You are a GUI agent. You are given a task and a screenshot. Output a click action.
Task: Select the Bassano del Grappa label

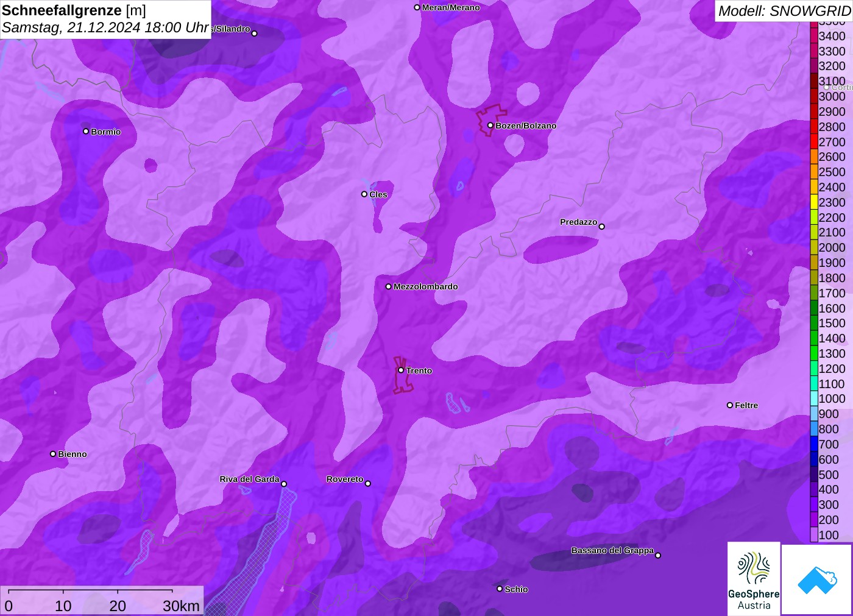pyautogui.click(x=612, y=550)
